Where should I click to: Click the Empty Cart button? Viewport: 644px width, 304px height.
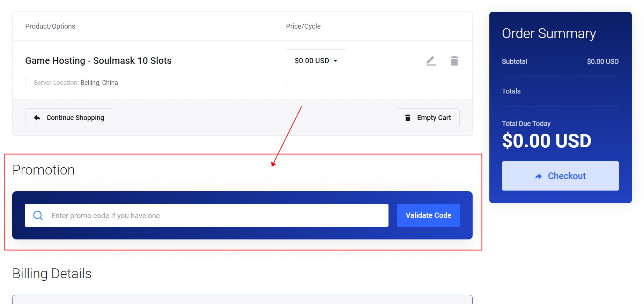point(428,118)
